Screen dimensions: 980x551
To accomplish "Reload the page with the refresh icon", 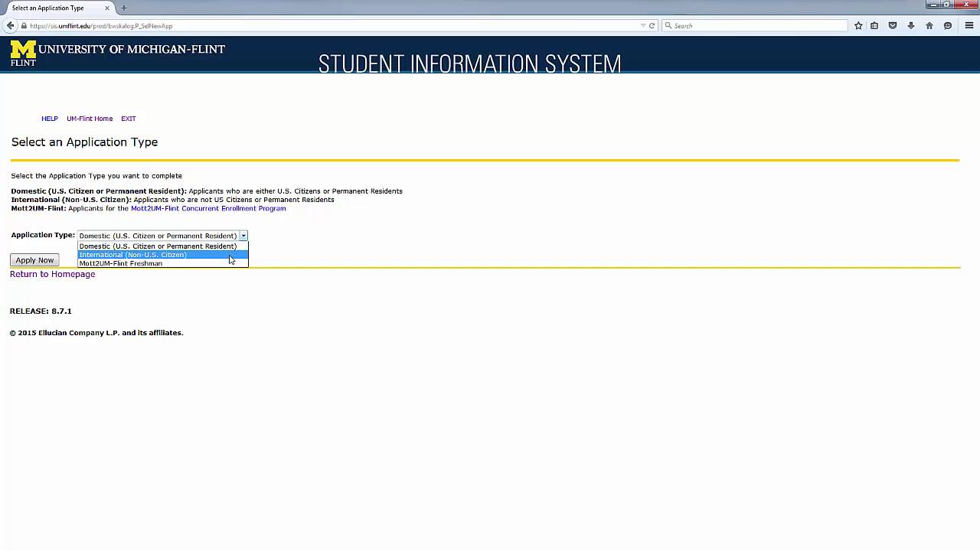I will (x=652, y=25).
